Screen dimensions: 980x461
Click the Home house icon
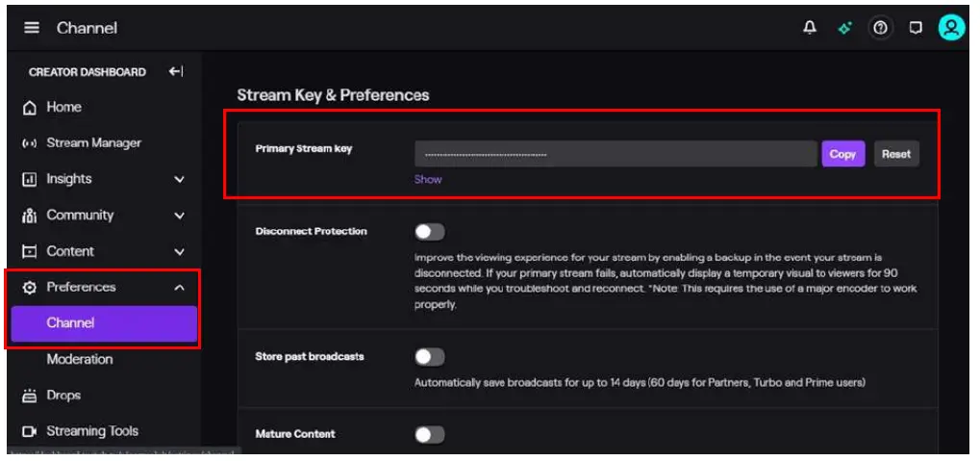click(x=30, y=108)
